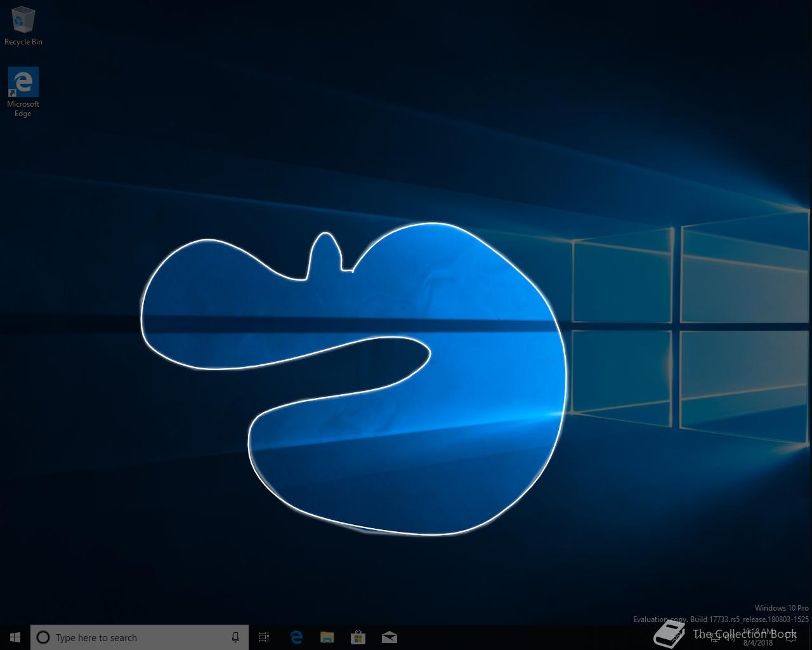Open File Explorer from the taskbar
This screenshot has width=812, height=650.
[x=327, y=637]
